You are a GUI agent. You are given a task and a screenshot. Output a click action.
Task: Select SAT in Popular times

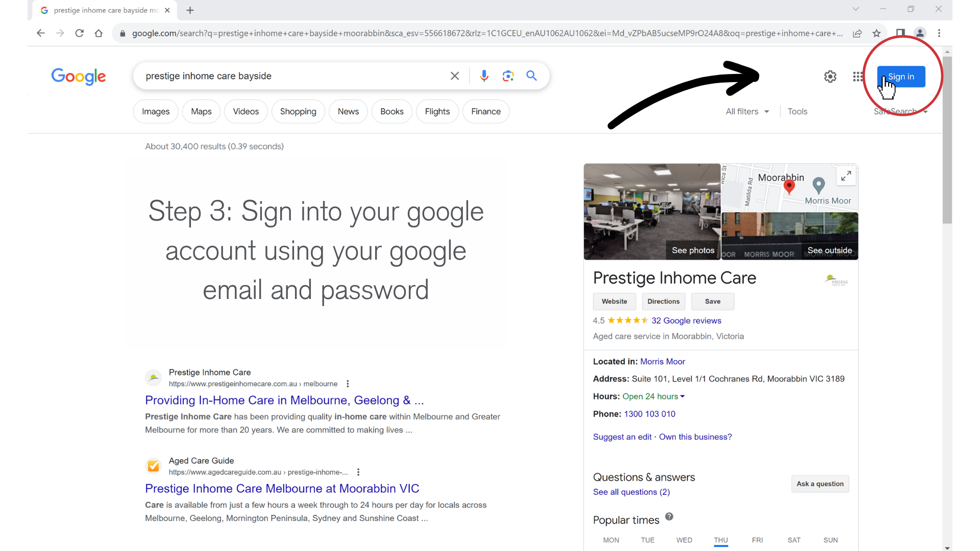pos(794,540)
